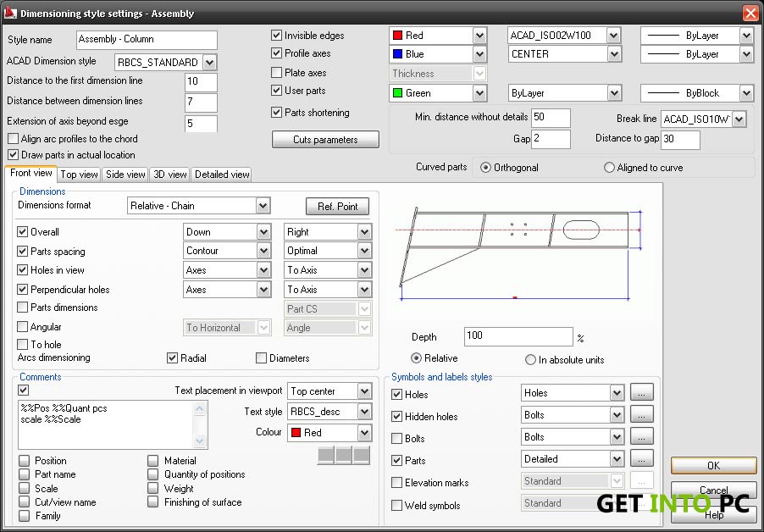Open Invisible edges Red colour selector

point(438,35)
